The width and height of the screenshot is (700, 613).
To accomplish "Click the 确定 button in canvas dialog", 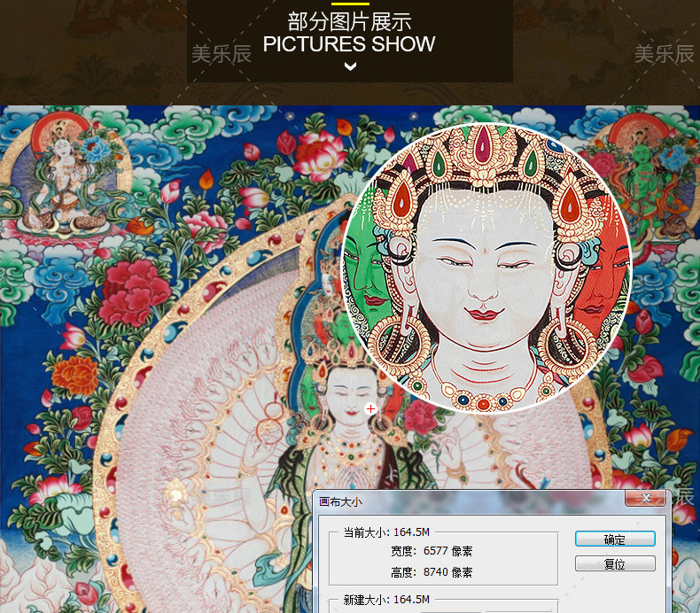I will click(615, 539).
